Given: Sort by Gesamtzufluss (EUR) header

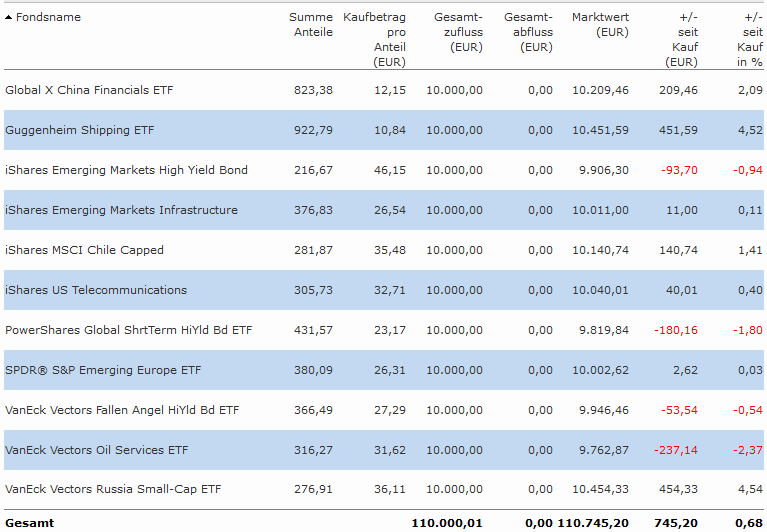Looking at the screenshot, I should [458, 32].
